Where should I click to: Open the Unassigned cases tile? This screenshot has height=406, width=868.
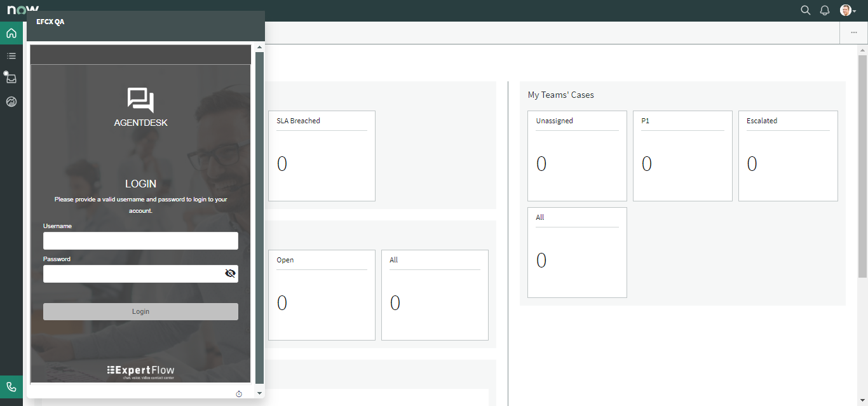(x=577, y=156)
